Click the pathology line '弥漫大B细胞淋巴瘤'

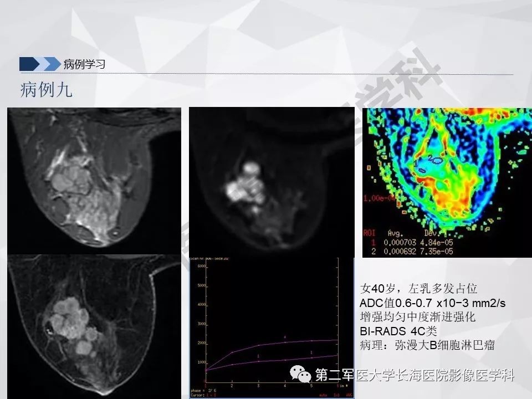pos(445,345)
